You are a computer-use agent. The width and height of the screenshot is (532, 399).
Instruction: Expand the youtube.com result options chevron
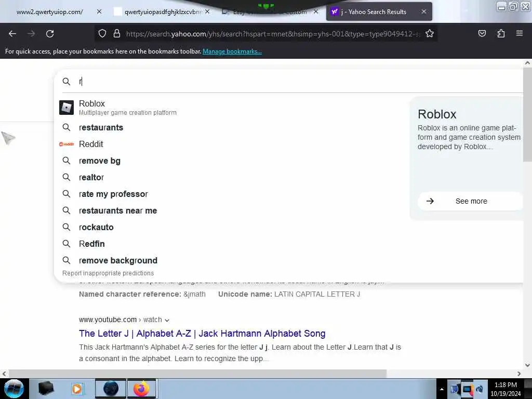167,320
